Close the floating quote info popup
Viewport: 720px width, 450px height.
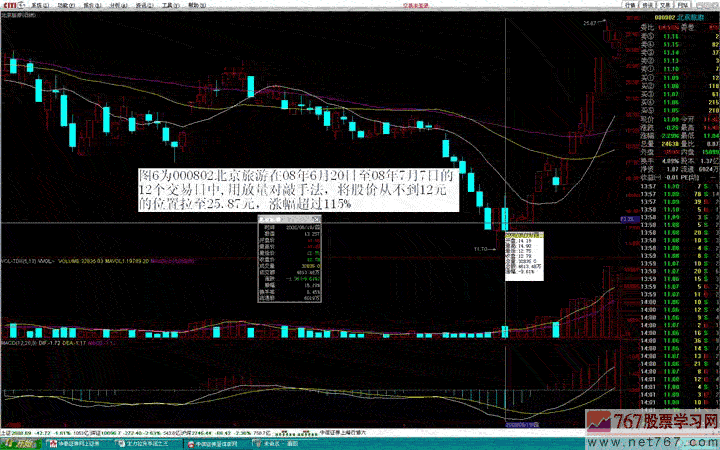(x=316, y=219)
